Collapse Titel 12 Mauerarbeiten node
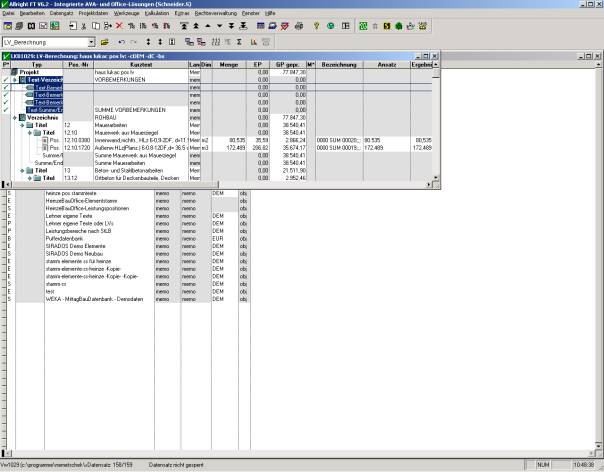The height and width of the screenshot is (472, 604). [x=22, y=125]
